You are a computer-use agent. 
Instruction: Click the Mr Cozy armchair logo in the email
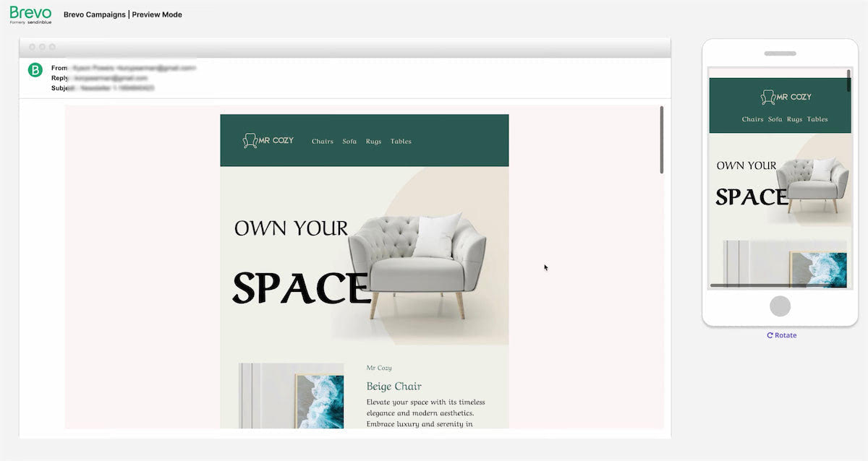(268, 141)
